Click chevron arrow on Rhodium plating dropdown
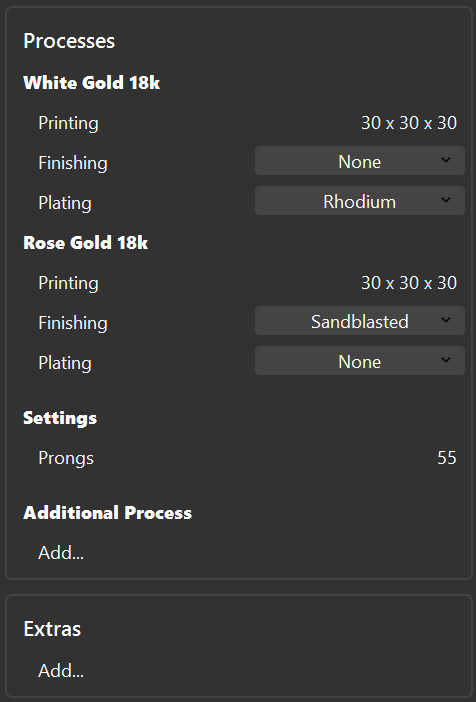 446,200
